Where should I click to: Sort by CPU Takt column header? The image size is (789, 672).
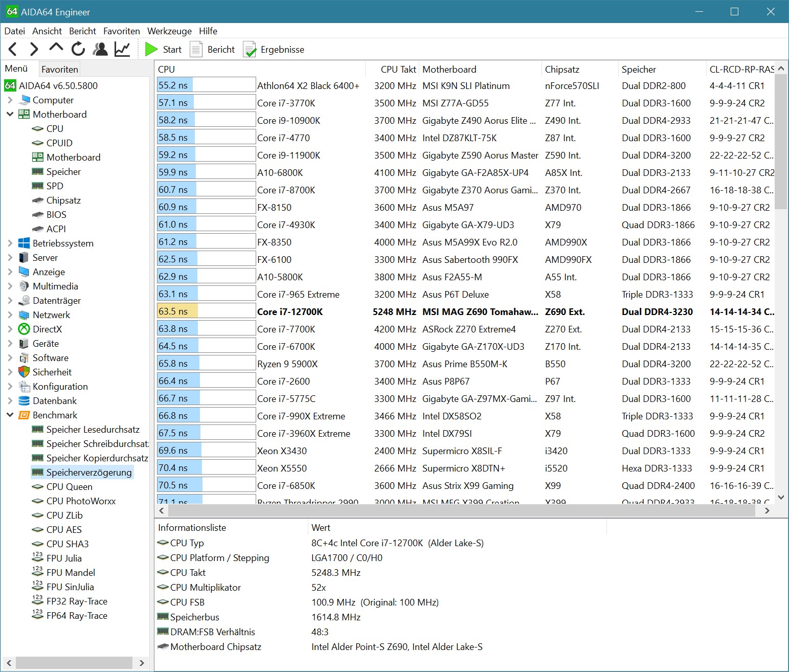click(x=393, y=69)
